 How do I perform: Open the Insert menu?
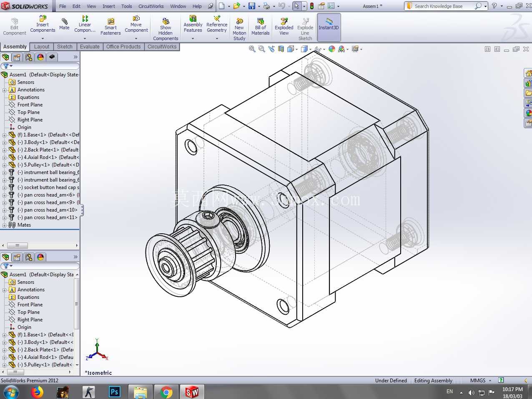pos(109,6)
